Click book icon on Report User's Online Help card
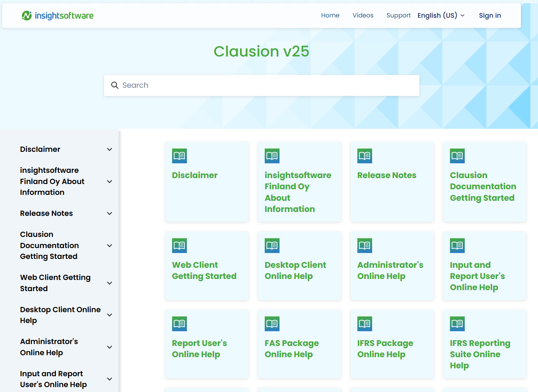 click(x=179, y=324)
